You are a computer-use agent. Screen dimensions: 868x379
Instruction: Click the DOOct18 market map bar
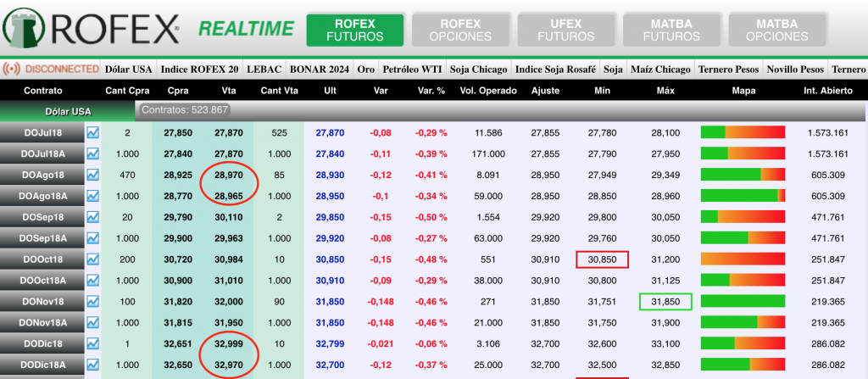click(x=743, y=259)
